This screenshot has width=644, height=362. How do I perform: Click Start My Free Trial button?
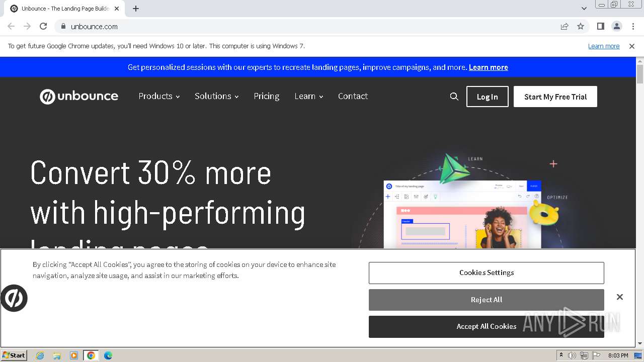point(555,97)
